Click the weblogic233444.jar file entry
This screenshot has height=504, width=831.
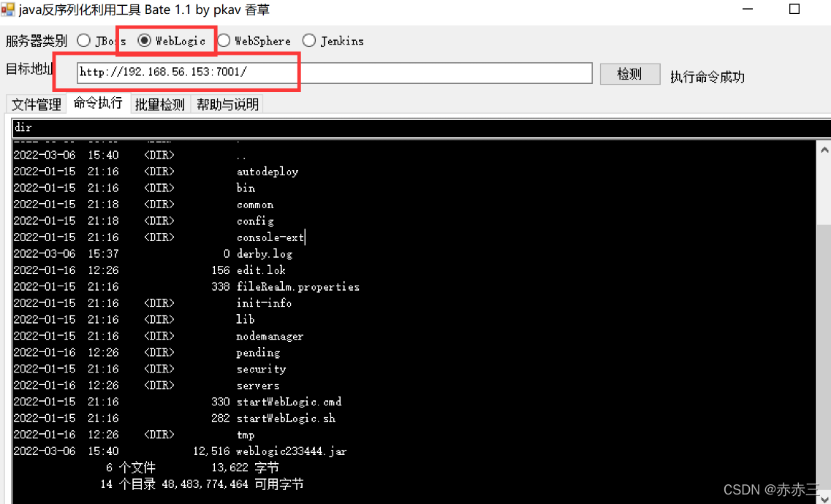point(292,451)
